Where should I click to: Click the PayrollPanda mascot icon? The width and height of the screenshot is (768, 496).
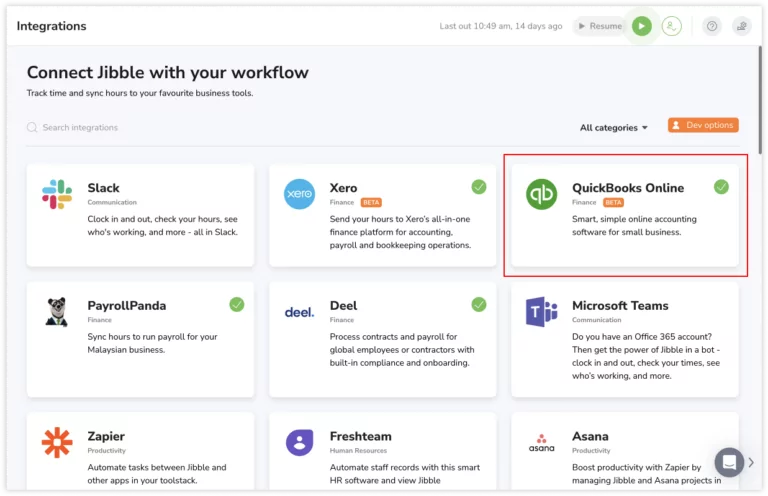point(57,312)
